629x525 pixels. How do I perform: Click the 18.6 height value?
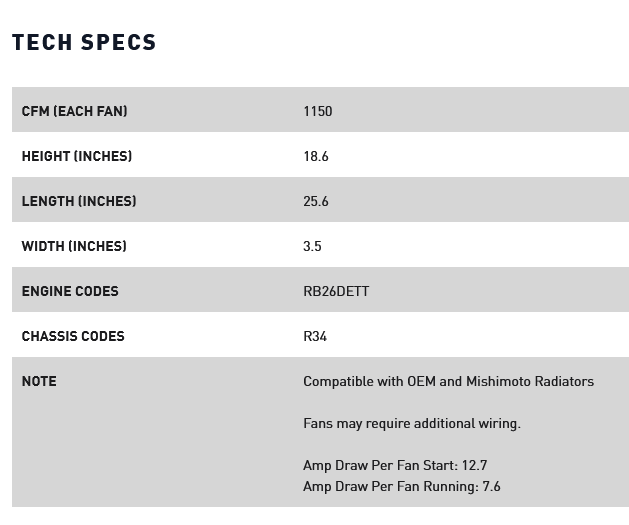coord(316,156)
